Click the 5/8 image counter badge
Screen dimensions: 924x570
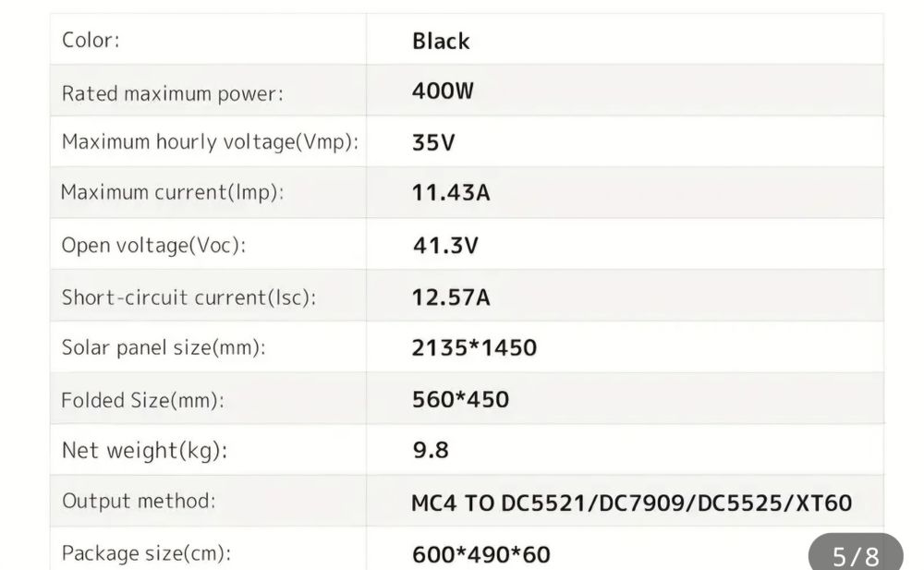855,556
